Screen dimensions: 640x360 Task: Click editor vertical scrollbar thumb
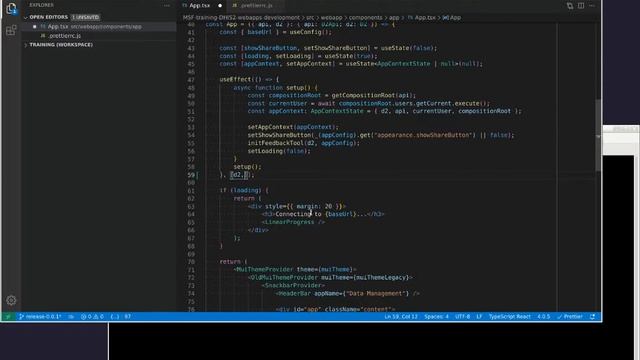click(x=598, y=135)
